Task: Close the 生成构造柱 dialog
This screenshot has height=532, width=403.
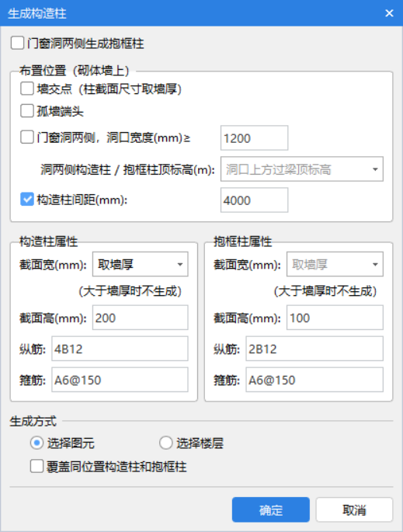Action: tap(389, 13)
